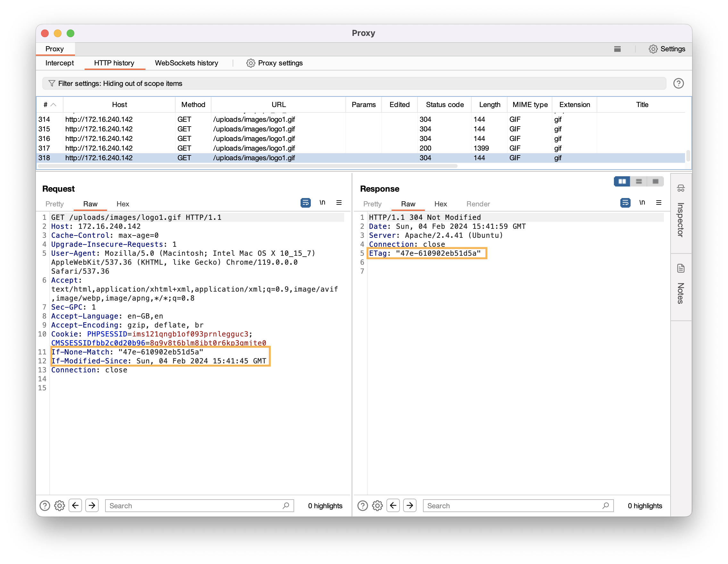Sort history by Edited column
728x564 pixels.
pyautogui.click(x=400, y=105)
